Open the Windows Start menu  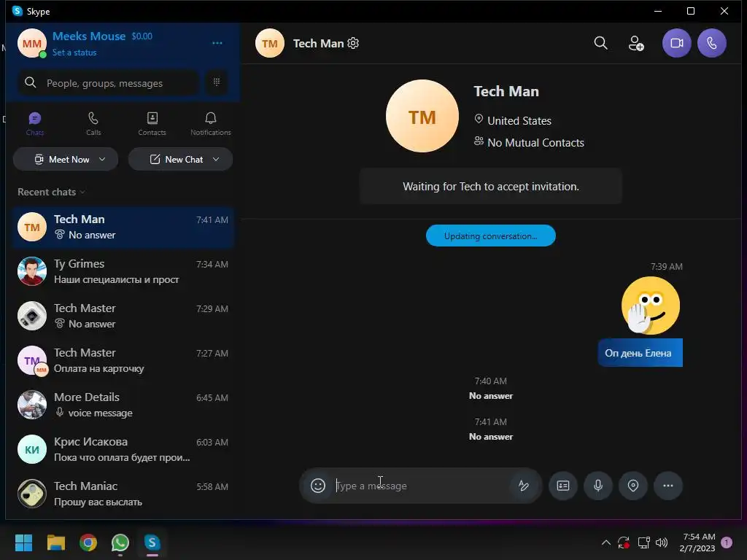point(24,542)
